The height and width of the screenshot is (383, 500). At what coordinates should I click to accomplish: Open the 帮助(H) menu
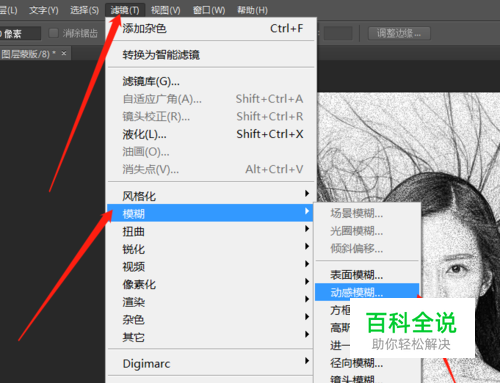coord(252,10)
